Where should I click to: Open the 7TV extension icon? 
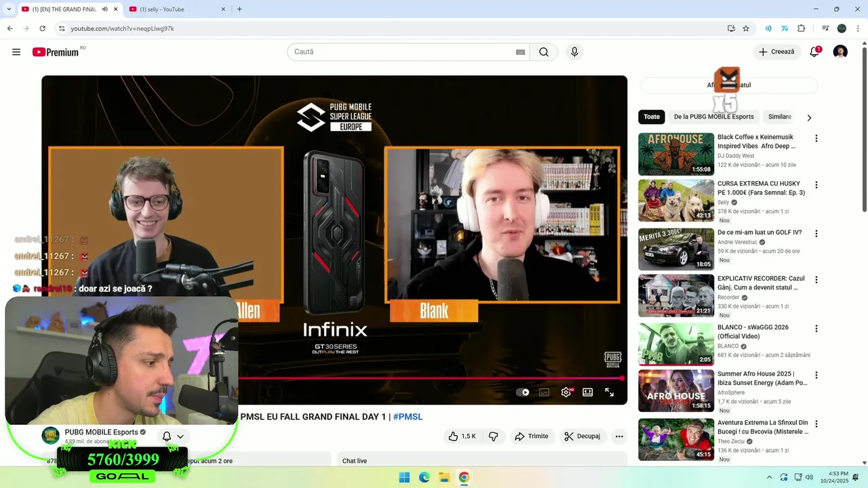pyautogui.click(x=785, y=28)
